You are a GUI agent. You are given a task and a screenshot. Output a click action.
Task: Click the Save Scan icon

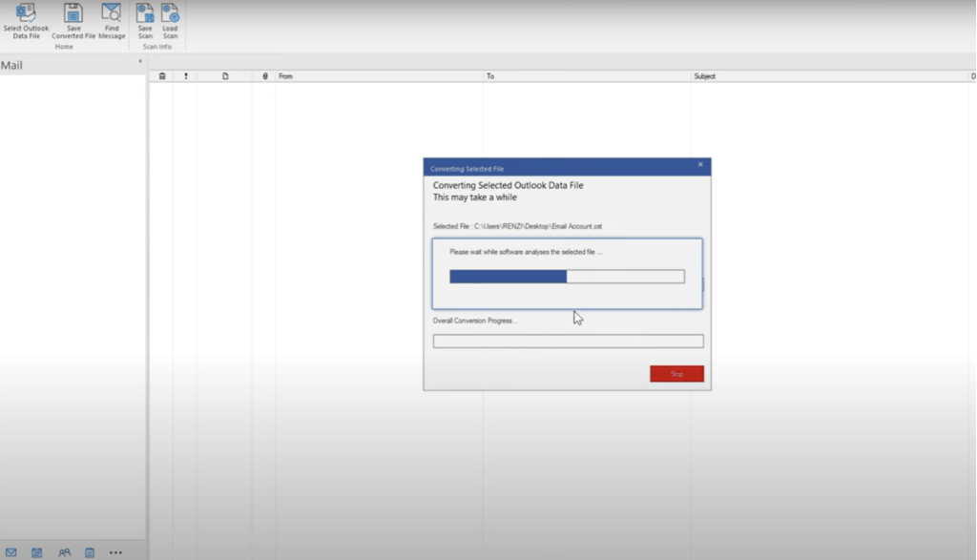[145, 13]
